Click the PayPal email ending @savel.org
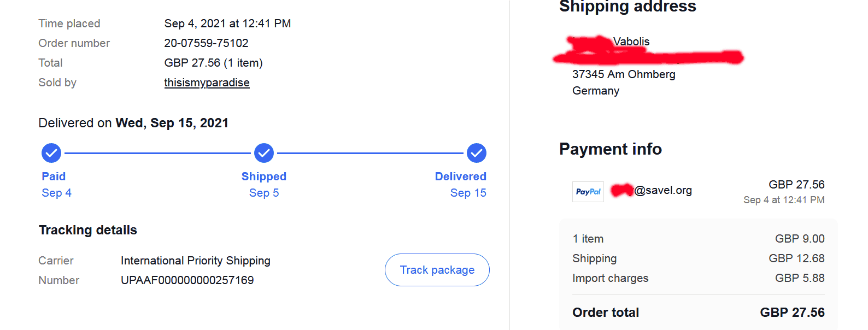The height and width of the screenshot is (330, 868). coord(662,190)
